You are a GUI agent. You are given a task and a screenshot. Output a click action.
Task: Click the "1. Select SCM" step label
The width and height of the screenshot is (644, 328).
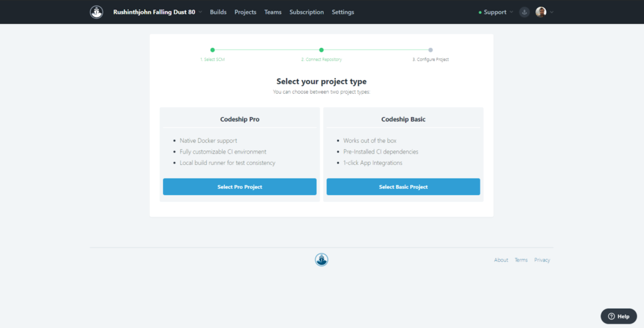(x=213, y=60)
